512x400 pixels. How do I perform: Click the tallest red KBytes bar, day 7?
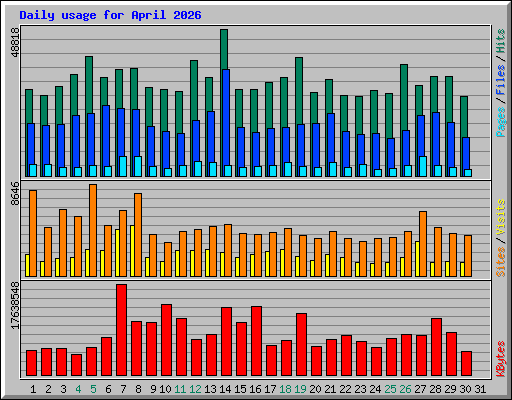(121, 330)
